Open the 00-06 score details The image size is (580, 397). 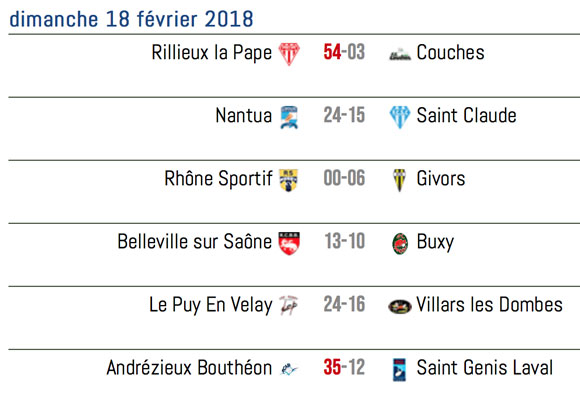344,178
